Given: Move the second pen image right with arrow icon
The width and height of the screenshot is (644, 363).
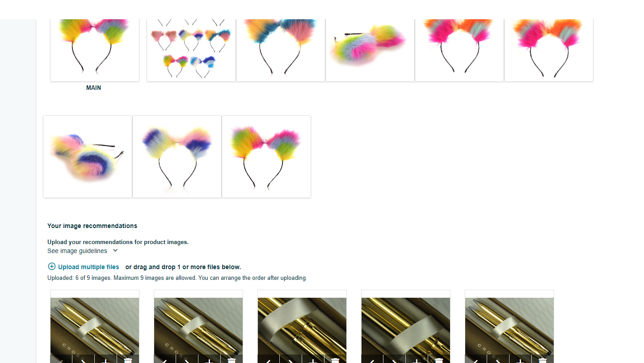Looking at the screenshot, I should tap(187, 359).
